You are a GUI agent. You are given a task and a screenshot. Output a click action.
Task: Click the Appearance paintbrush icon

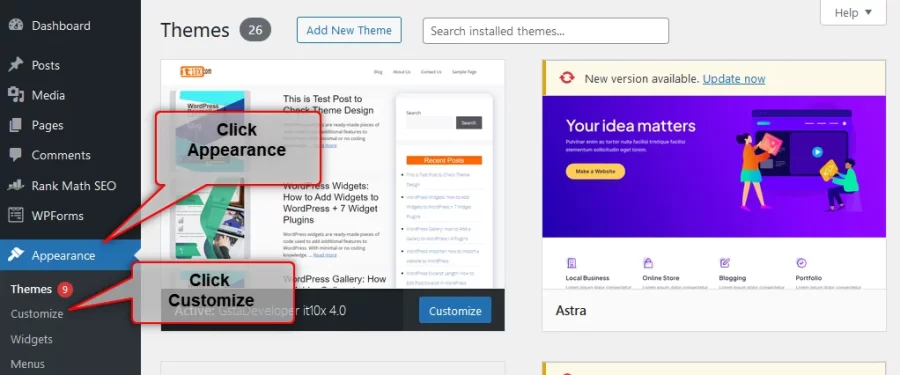pyautogui.click(x=15, y=255)
